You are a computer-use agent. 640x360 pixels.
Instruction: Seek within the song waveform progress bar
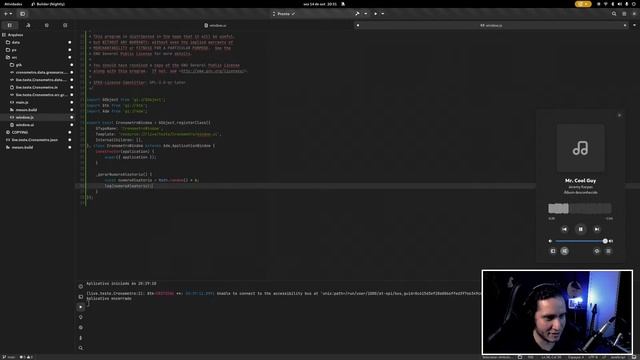click(580, 209)
